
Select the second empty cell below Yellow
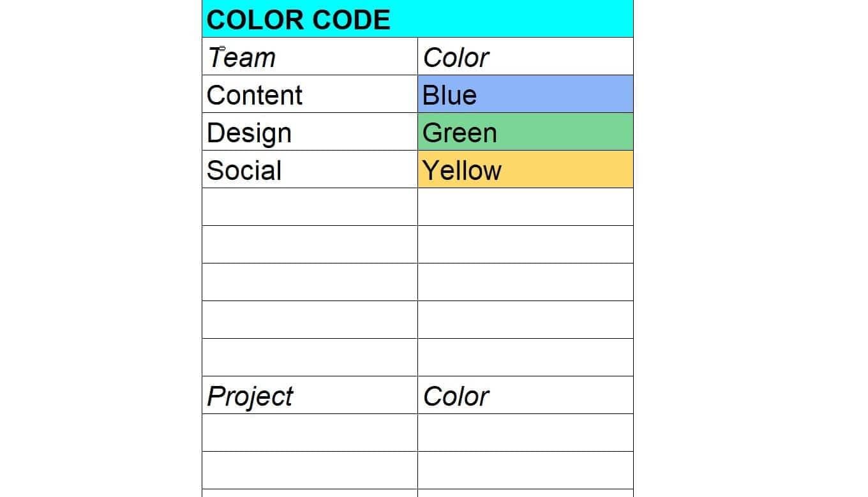pyautogui.click(x=525, y=245)
